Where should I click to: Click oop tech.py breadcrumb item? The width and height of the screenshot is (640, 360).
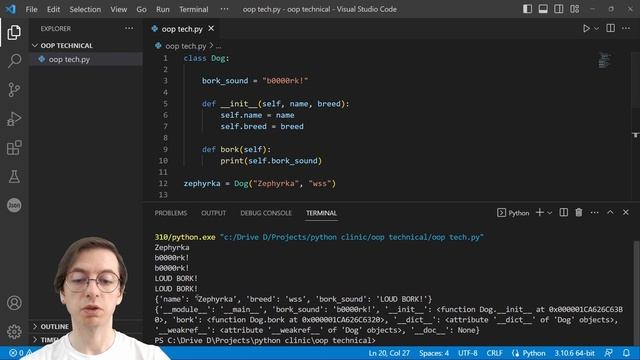[x=185, y=46]
